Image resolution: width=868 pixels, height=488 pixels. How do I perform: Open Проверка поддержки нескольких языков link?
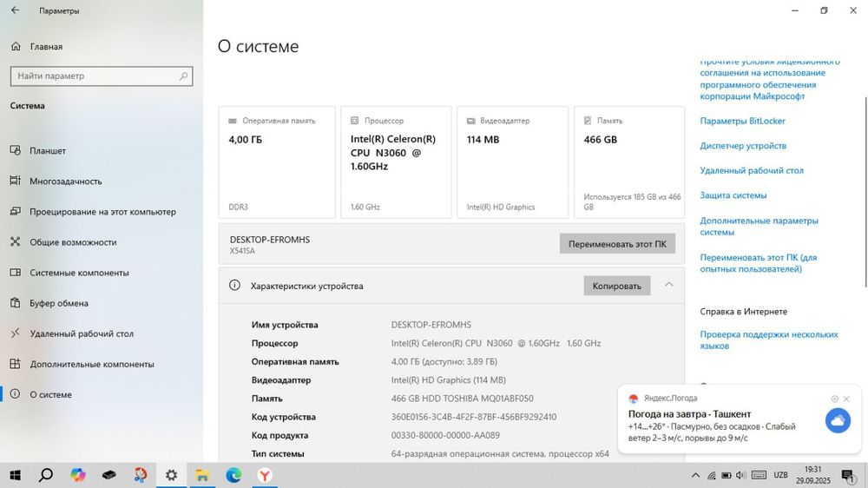pyautogui.click(x=769, y=340)
